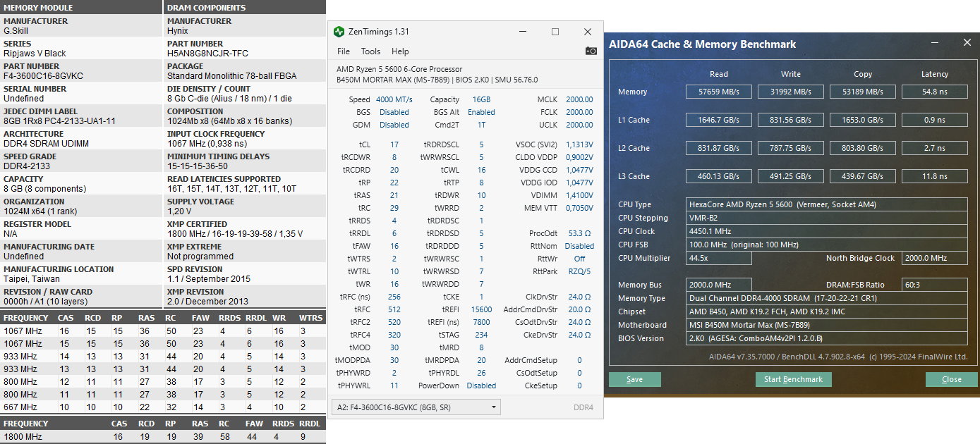
Task: Click the Chipset field AMD B450
Action: [827, 312]
